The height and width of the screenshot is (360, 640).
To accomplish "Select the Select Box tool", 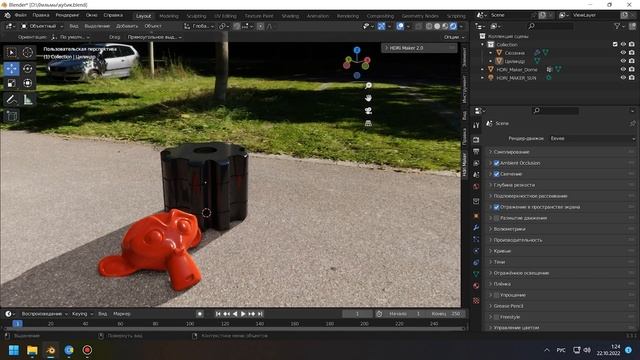I will pos(11,52).
